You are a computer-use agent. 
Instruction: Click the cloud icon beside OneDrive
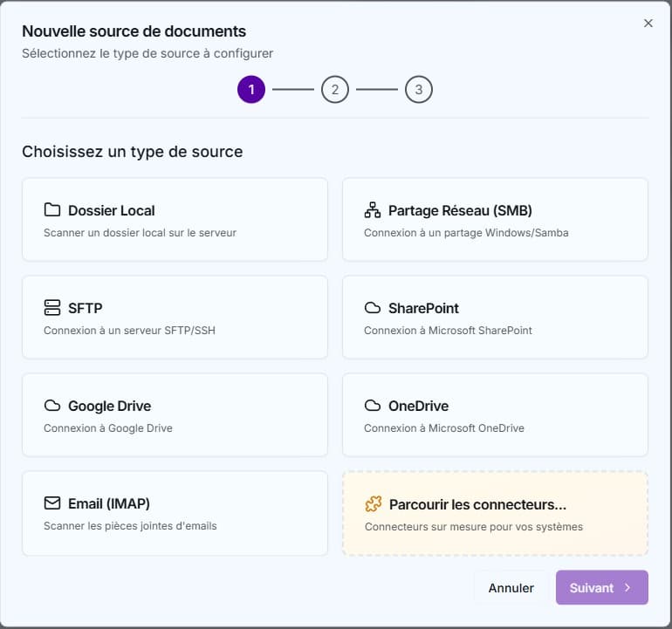click(373, 406)
